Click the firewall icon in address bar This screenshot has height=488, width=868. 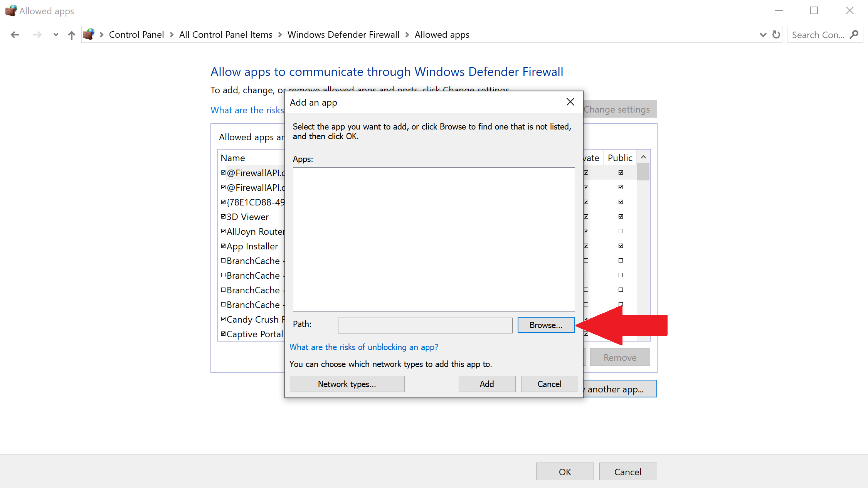[89, 34]
